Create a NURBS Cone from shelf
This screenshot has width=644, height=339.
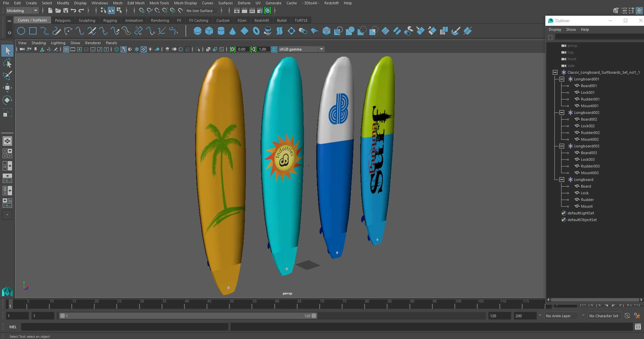(232, 31)
